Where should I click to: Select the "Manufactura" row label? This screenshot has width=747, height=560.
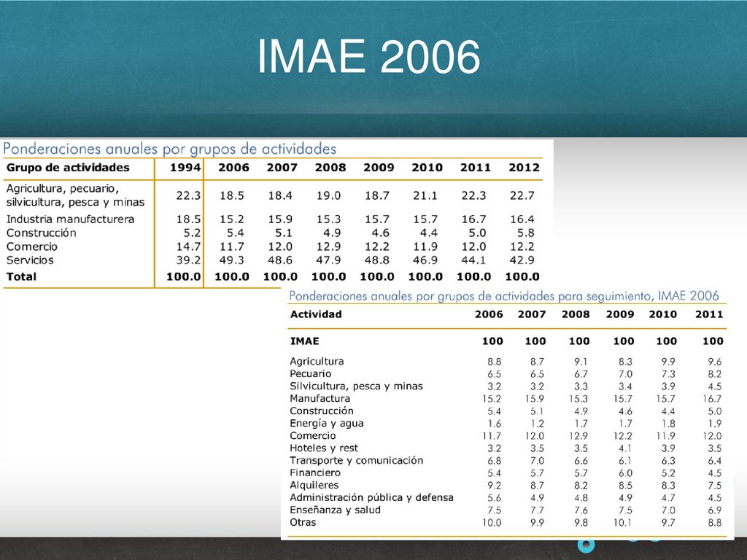click(320, 399)
